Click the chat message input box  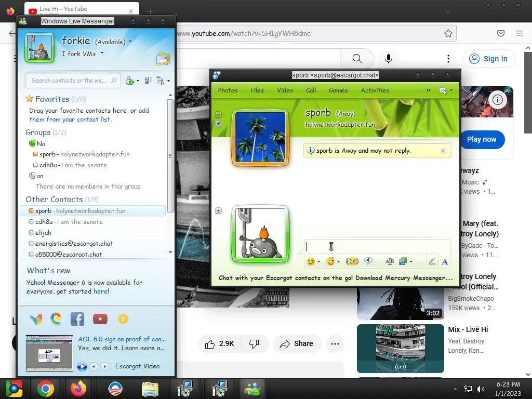point(377,247)
